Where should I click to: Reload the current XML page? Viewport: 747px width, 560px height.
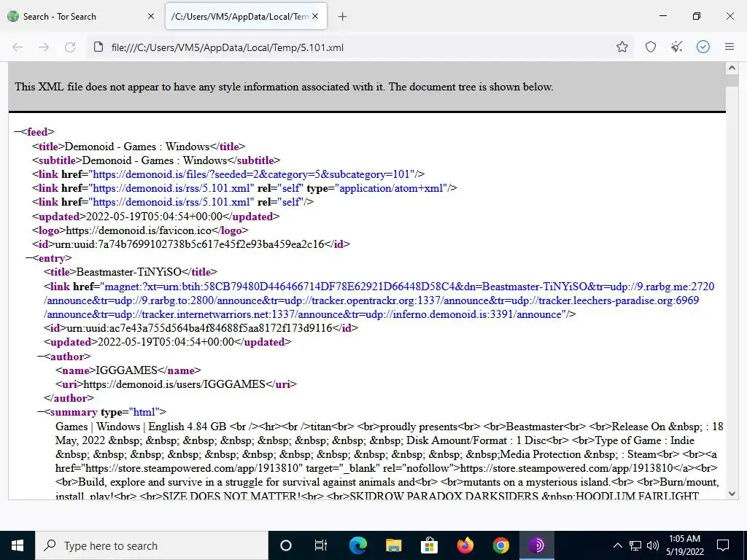click(70, 47)
